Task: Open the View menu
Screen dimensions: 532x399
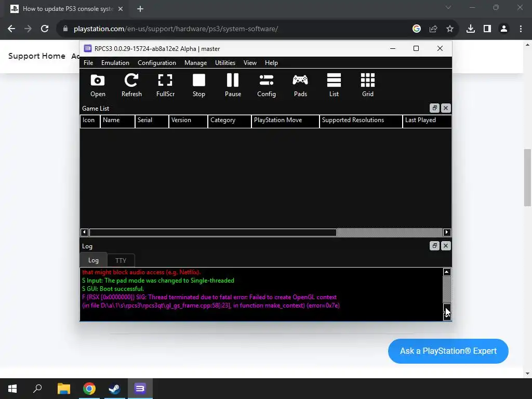Action: click(x=250, y=63)
